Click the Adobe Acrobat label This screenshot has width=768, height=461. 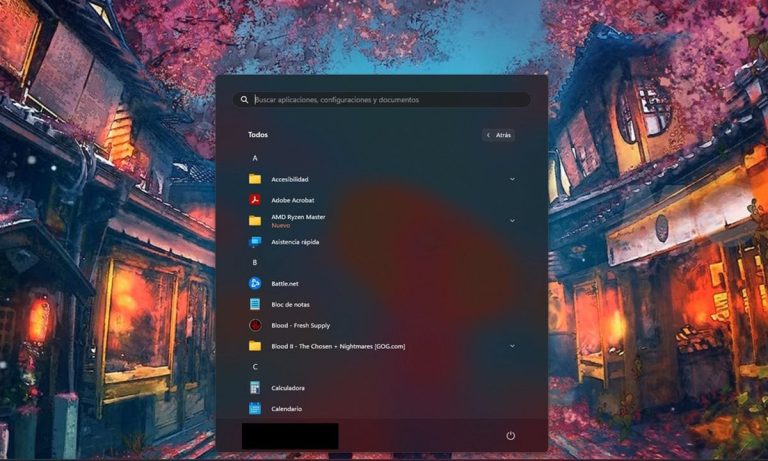click(x=293, y=200)
